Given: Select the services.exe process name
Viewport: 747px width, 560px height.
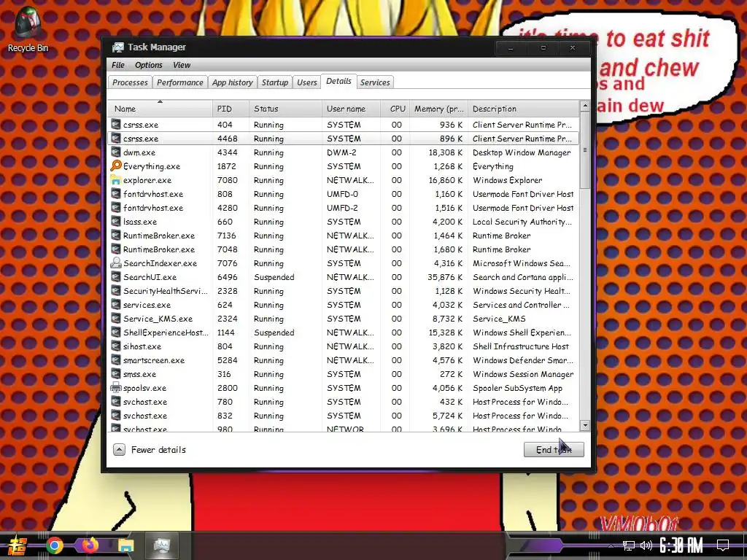Looking at the screenshot, I should tap(147, 305).
